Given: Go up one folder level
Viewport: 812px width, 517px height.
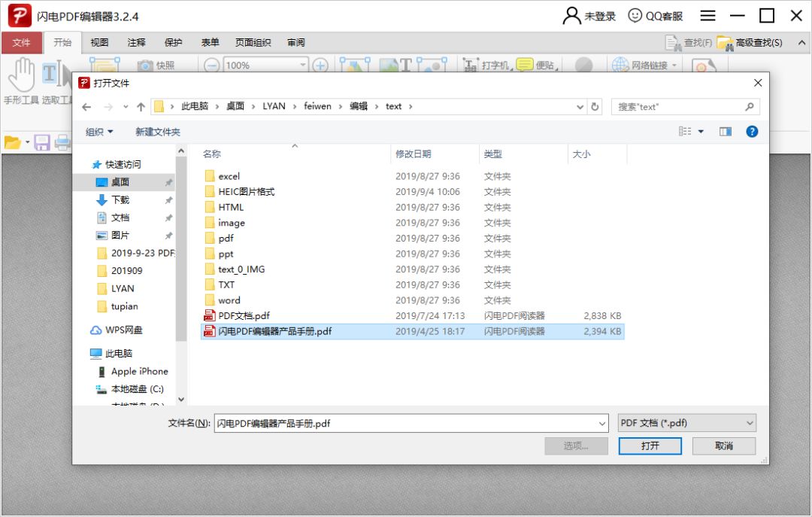Looking at the screenshot, I should coord(141,107).
